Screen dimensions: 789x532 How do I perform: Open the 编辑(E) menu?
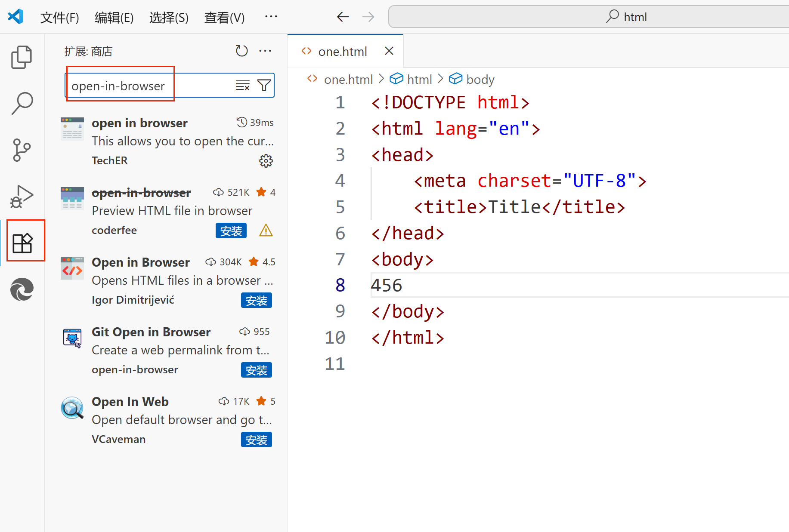[x=114, y=17]
